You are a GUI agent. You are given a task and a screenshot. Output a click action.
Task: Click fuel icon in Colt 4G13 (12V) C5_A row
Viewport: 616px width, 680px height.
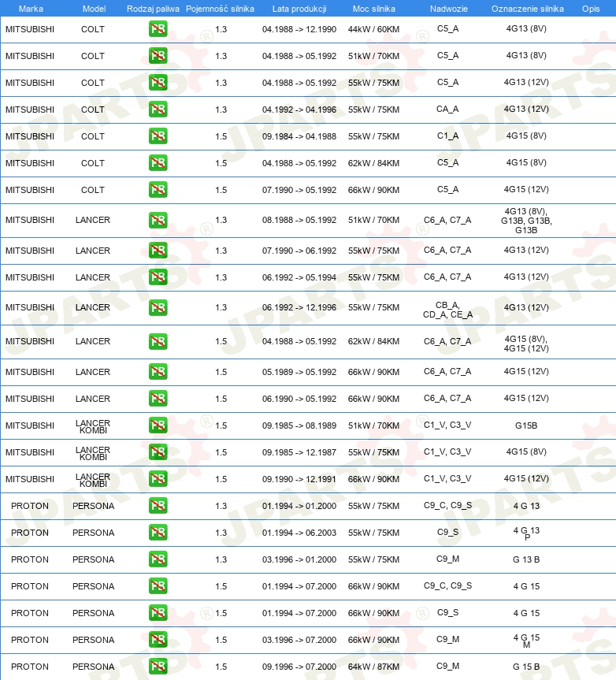158,83
